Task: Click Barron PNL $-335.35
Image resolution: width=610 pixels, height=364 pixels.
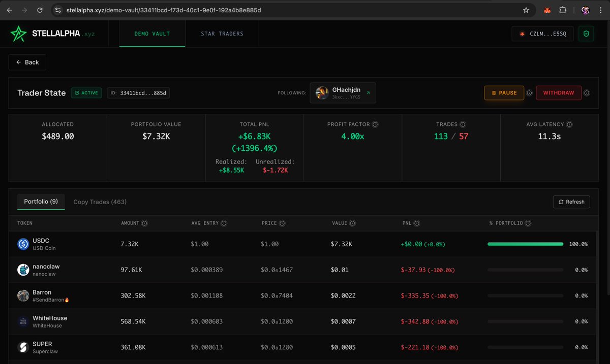Action: (416, 295)
